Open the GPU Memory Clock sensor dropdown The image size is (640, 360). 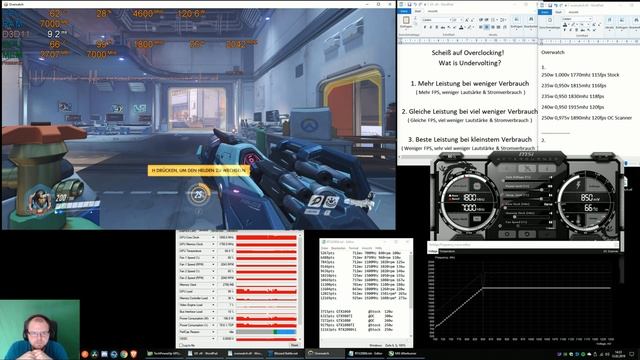click(x=213, y=244)
